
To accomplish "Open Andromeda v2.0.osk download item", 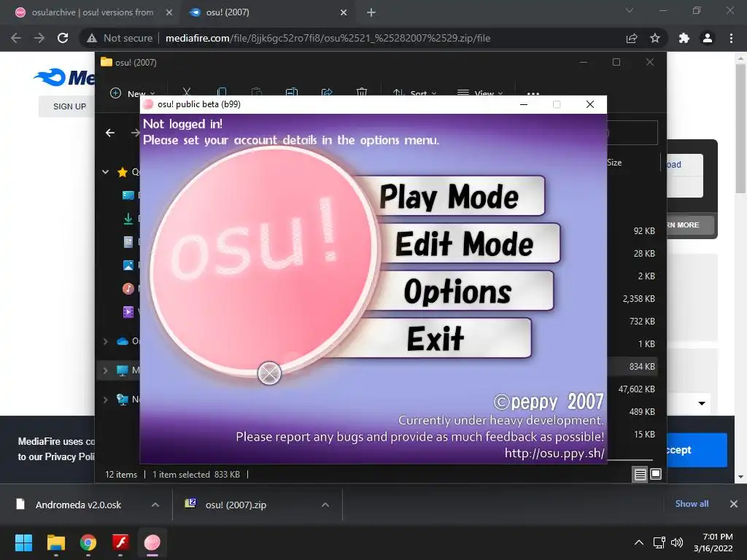I will 77,505.
